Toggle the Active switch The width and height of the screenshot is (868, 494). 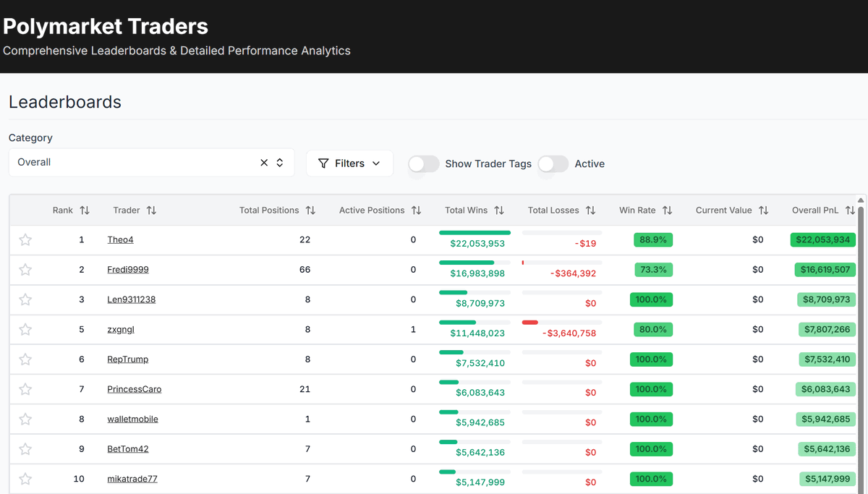(553, 164)
